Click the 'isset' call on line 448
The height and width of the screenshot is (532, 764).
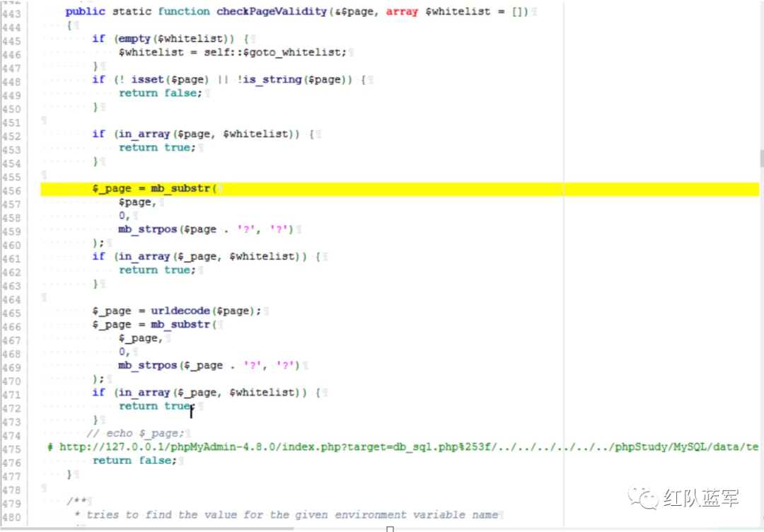[147, 79]
